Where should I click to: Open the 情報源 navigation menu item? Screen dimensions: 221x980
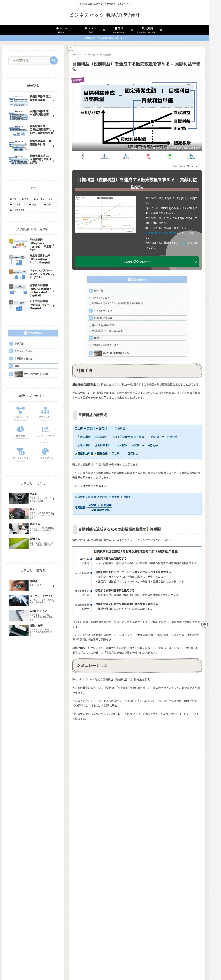(x=148, y=30)
